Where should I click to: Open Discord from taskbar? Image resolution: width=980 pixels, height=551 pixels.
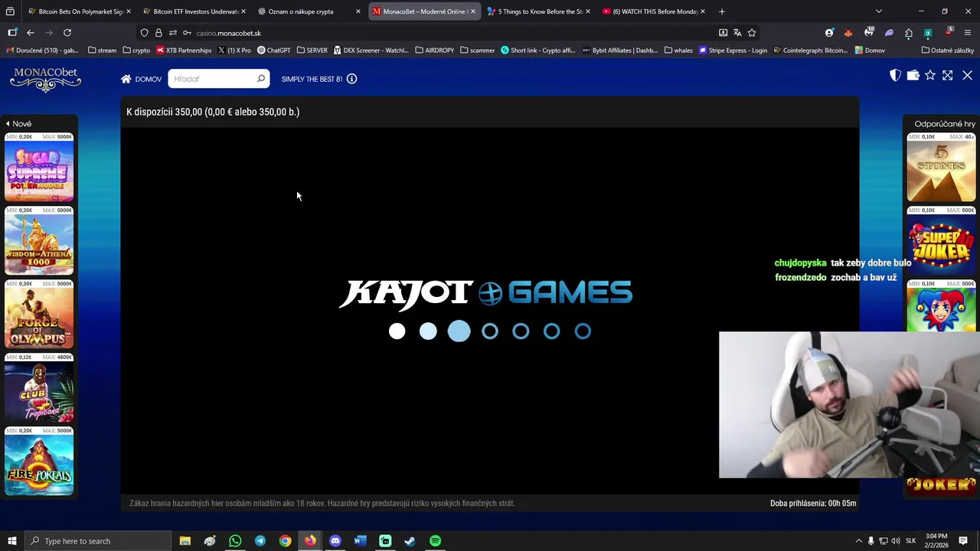click(335, 541)
